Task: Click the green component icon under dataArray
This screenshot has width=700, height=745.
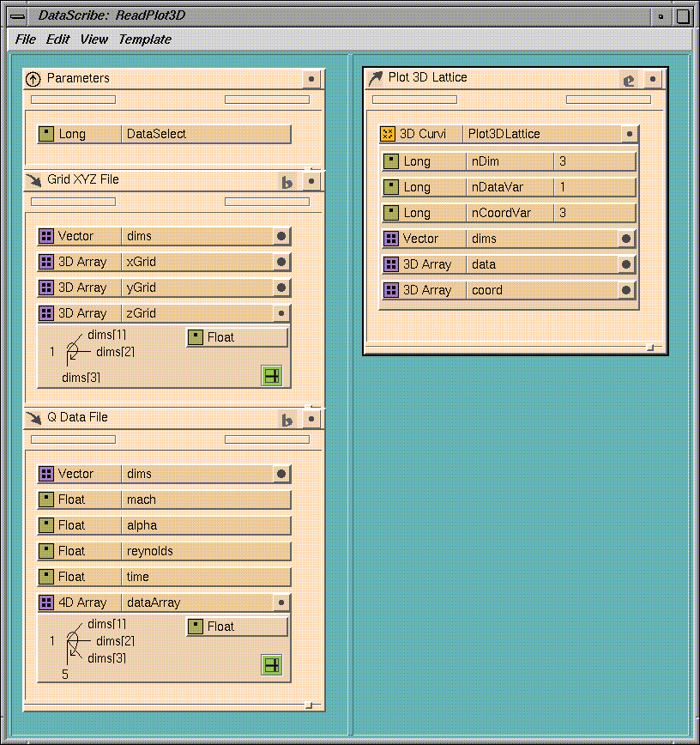Action: tap(271, 664)
